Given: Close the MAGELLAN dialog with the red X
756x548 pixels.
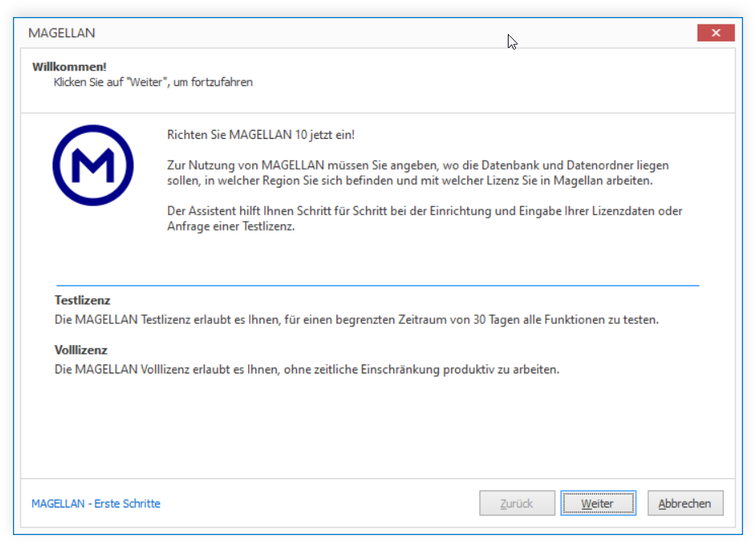Looking at the screenshot, I should 715,32.
